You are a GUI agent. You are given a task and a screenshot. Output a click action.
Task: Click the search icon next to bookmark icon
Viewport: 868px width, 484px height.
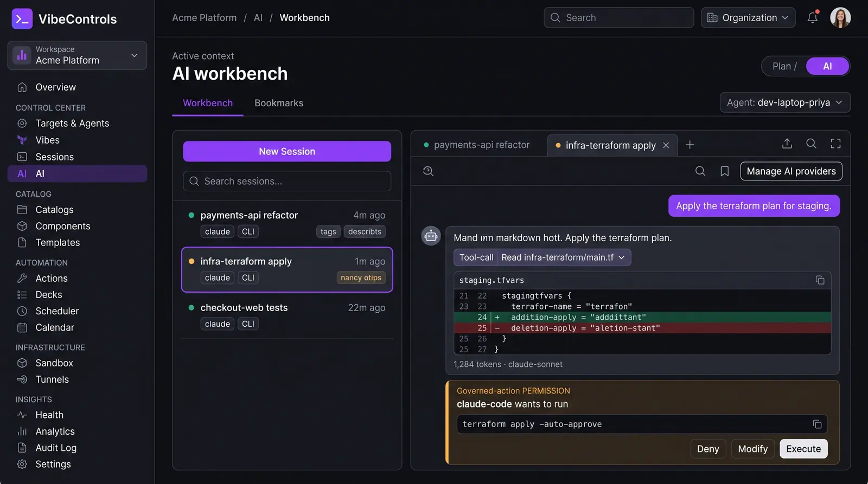(700, 171)
